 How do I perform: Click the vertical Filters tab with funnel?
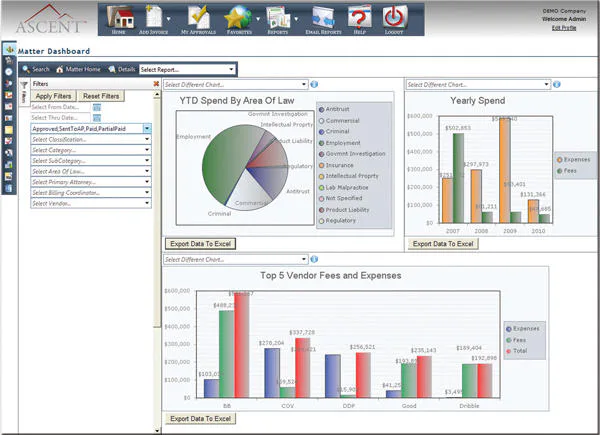[24, 93]
